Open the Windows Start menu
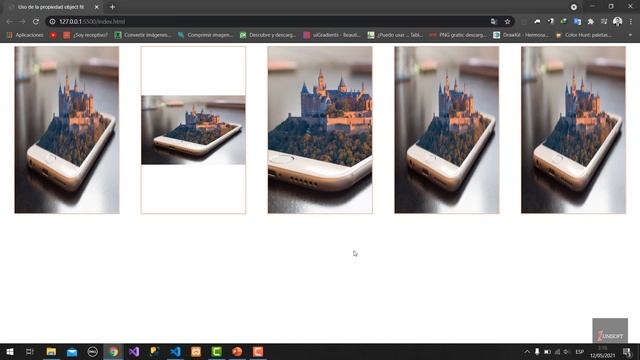The width and height of the screenshot is (640, 360). 10,351
